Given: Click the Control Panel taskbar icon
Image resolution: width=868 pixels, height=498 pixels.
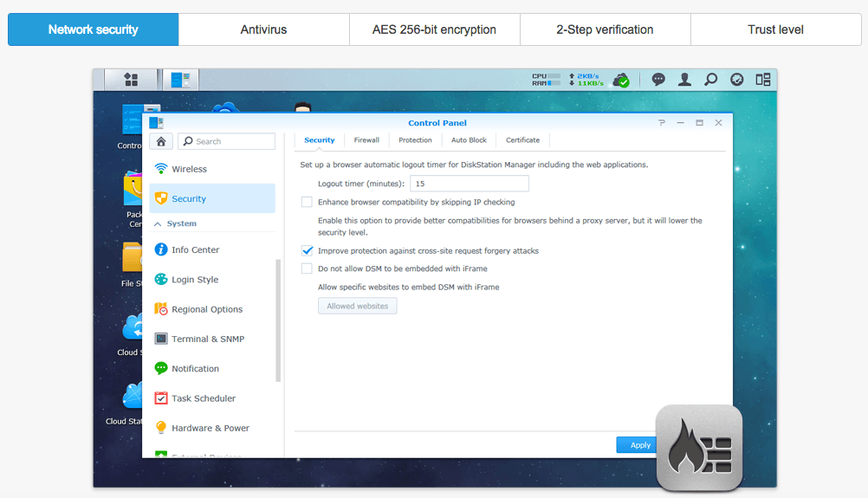Looking at the screenshot, I should 180,80.
